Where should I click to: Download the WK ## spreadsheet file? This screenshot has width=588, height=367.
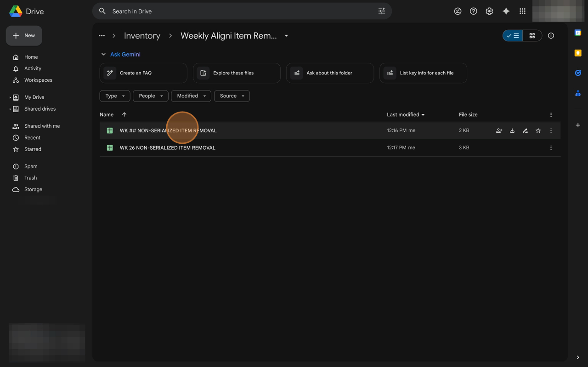[x=512, y=130]
